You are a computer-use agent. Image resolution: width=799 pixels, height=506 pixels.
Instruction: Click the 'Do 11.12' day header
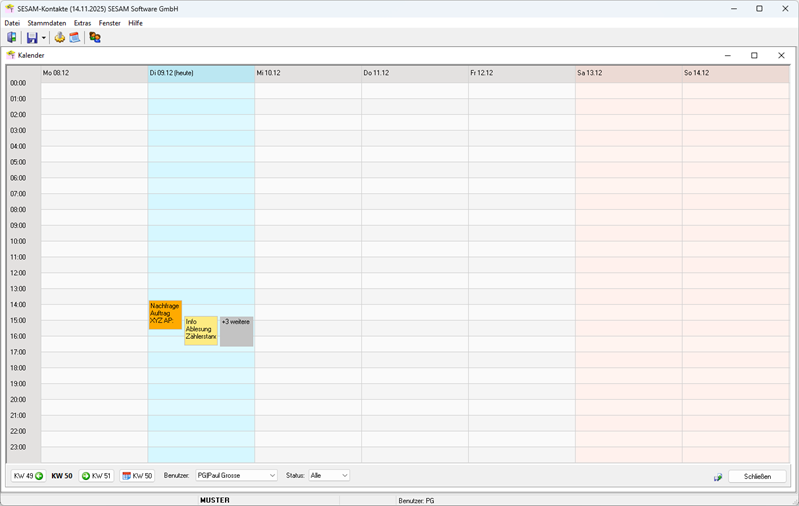pyautogui.click(x=415, y=73)
